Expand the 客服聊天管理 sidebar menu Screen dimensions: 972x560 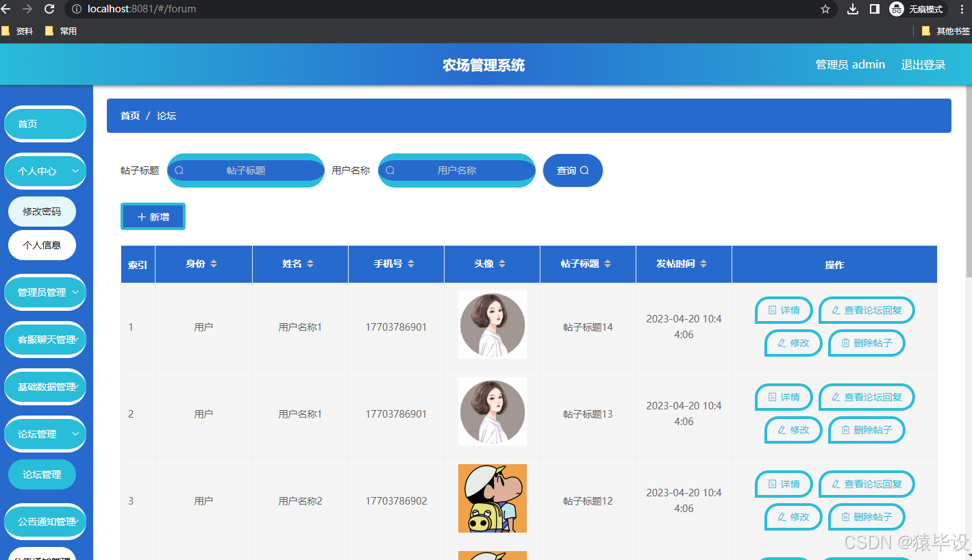pos(45,340)
